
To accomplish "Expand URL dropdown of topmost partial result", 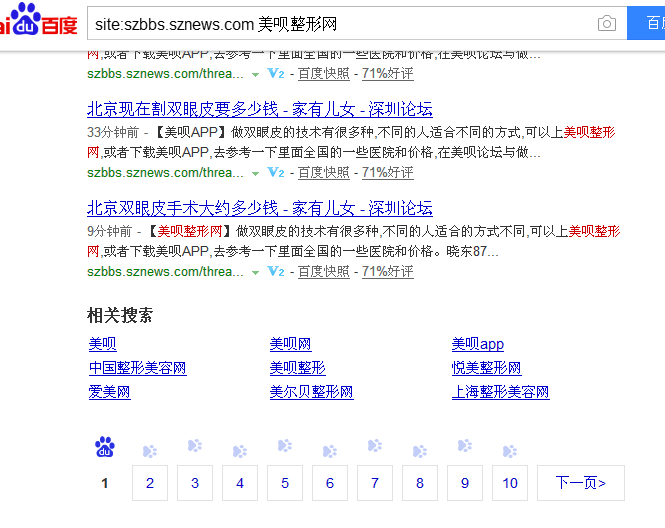I will click(x=255, y=75).
